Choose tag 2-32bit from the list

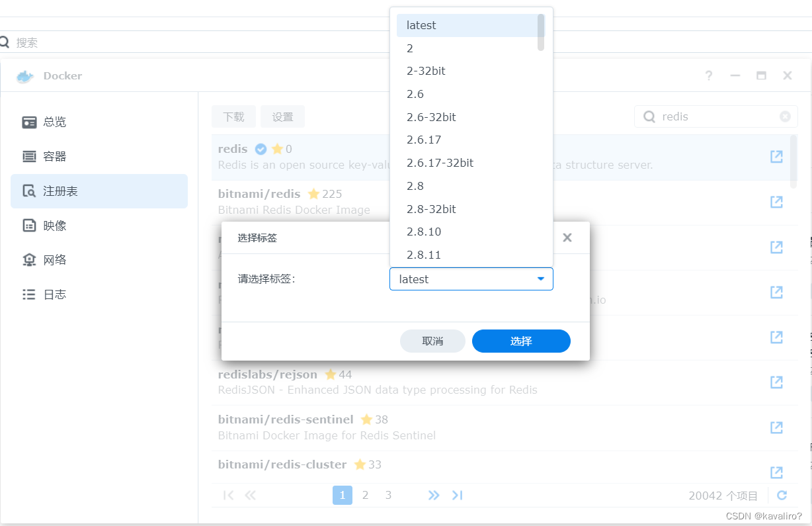(467, 71)
